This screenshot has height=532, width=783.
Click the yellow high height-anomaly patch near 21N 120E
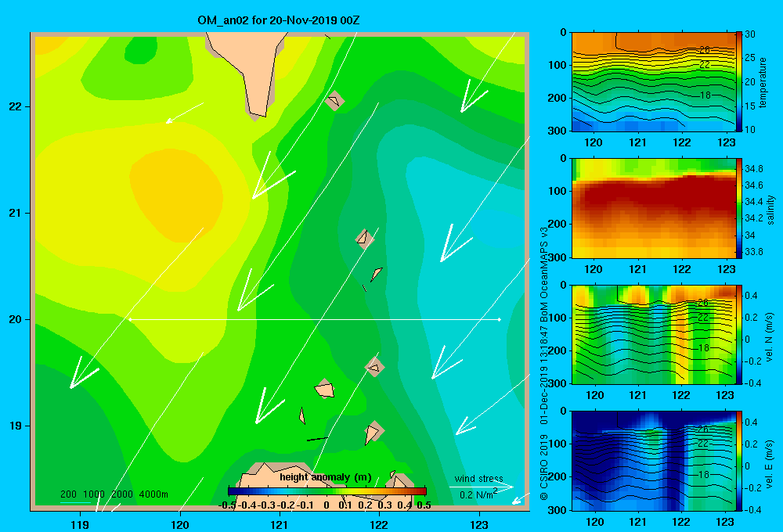[175, 195]
